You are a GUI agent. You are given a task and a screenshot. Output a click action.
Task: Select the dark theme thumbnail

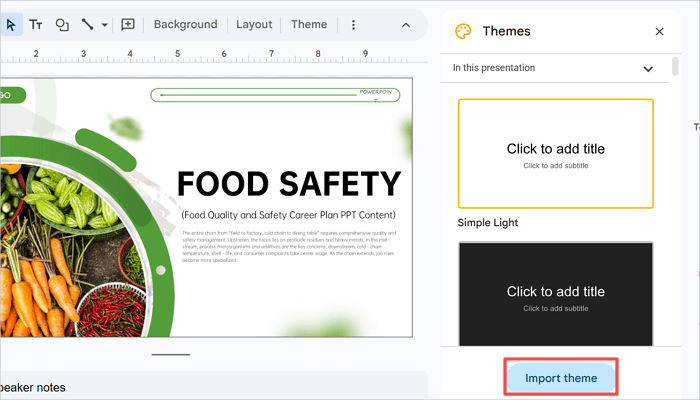pos(556,294)
